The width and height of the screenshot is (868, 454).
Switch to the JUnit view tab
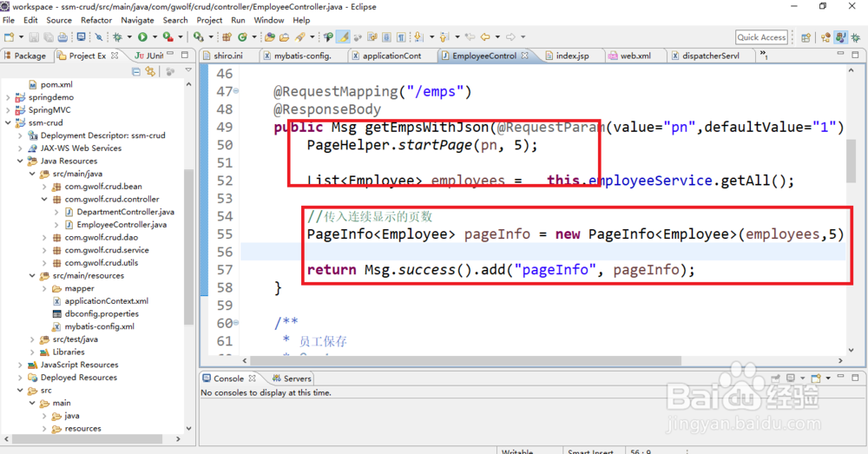point(149,56)
